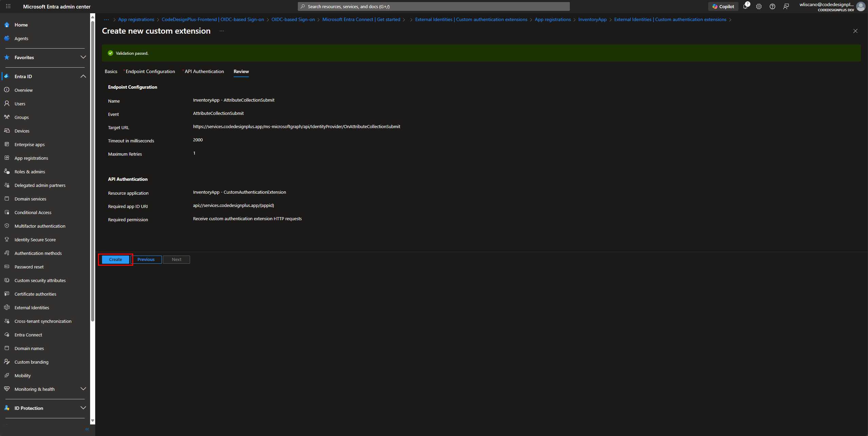Open portal settings gear icon
This screenshot has height=436, width=868.
(759, 6)
